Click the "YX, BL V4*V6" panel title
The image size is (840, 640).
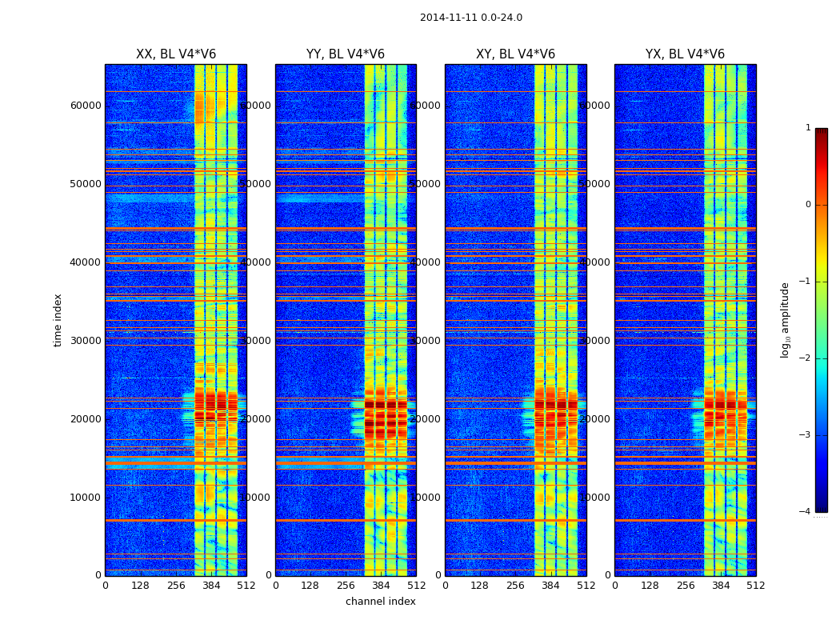point(685,54)
